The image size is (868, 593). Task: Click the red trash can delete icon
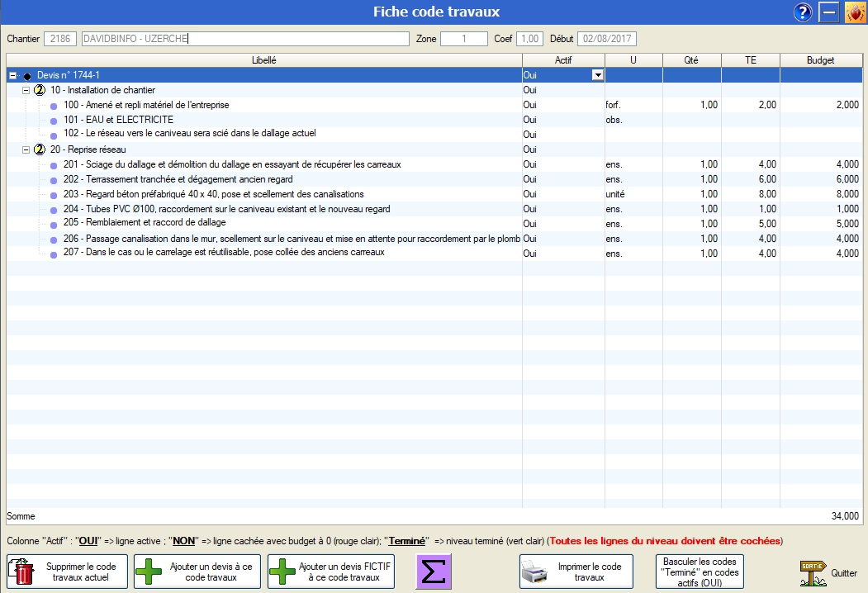coord(25,572)
